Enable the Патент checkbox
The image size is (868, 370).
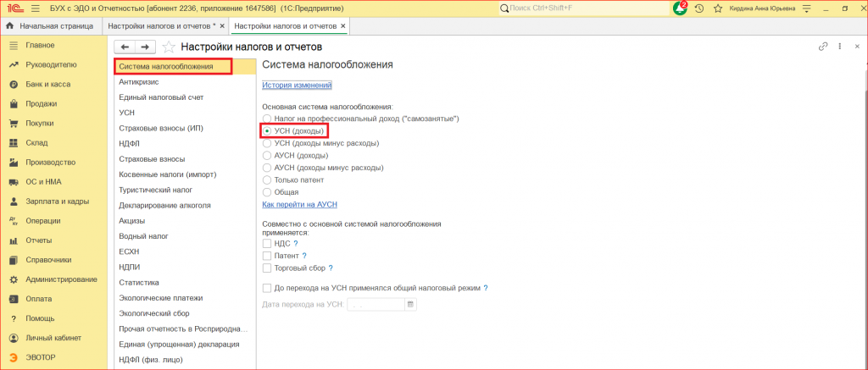[267, 256]
